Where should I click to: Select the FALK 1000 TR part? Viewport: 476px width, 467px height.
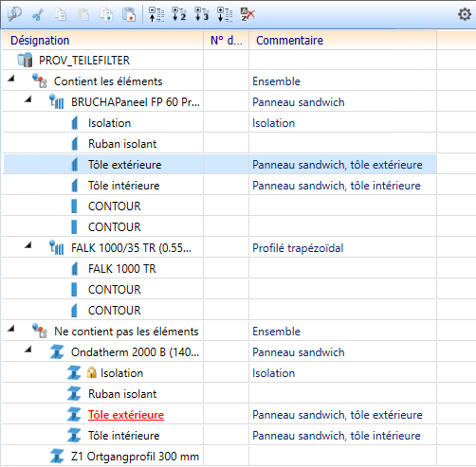(122, 269)
